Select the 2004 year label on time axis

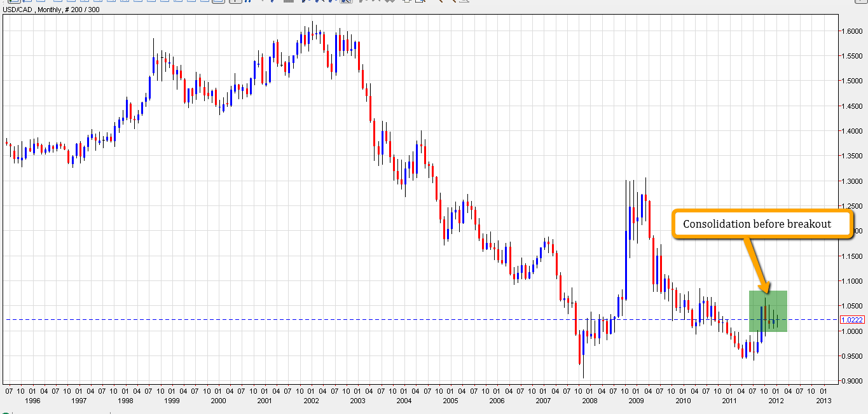[404, 401]
